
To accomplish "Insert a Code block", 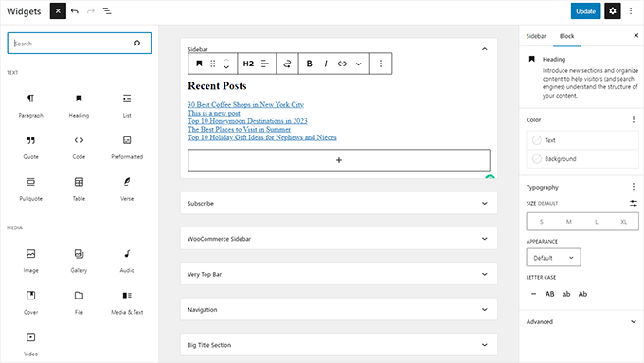I will click(79, 147).
